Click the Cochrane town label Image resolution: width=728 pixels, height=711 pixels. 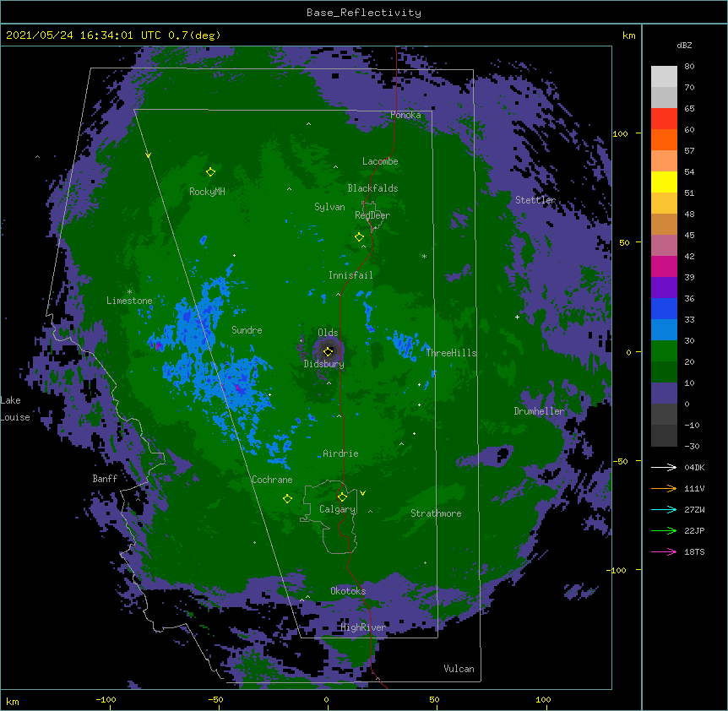[x=272, y=480]
